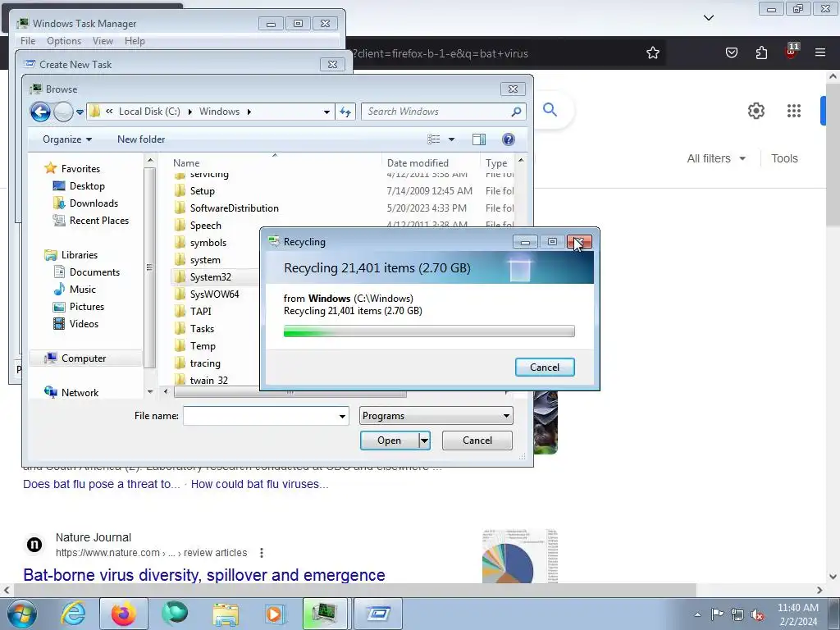Click Cancel in the Browse dialog
The height and width of the screenshot is (630, 840).
[x=477, y=441]
